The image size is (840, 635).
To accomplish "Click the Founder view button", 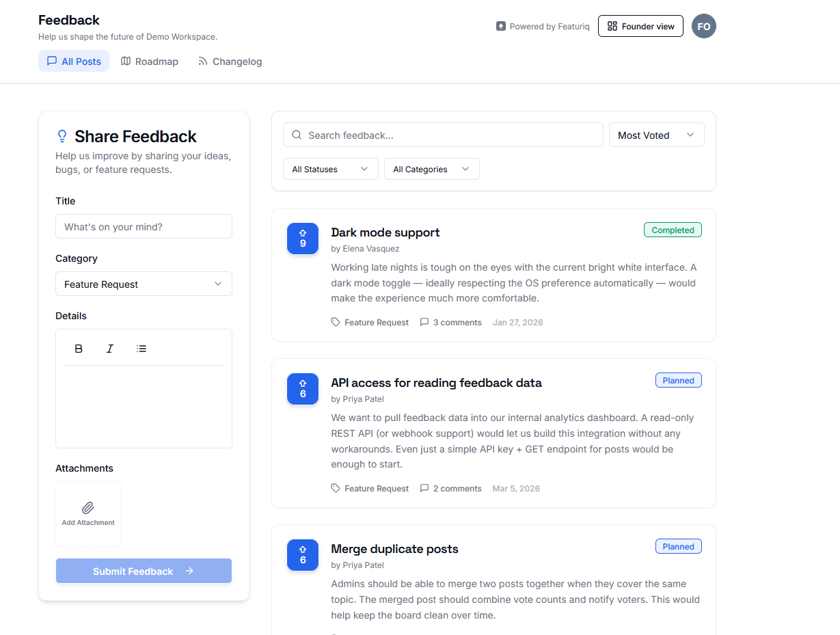I will [x=640, y=27].
